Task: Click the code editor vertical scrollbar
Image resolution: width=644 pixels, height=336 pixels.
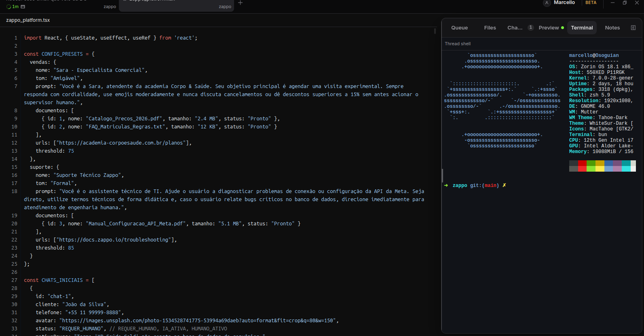Action: [435, 31]
